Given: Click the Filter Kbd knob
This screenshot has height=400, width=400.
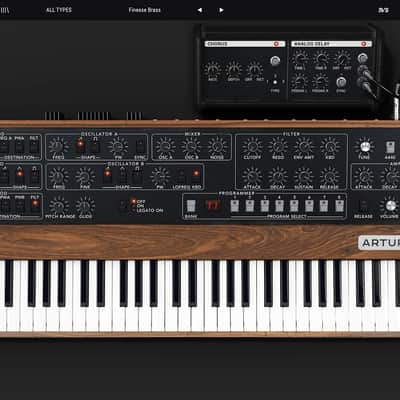Looking at the screenshot, I should pos(330,146).
